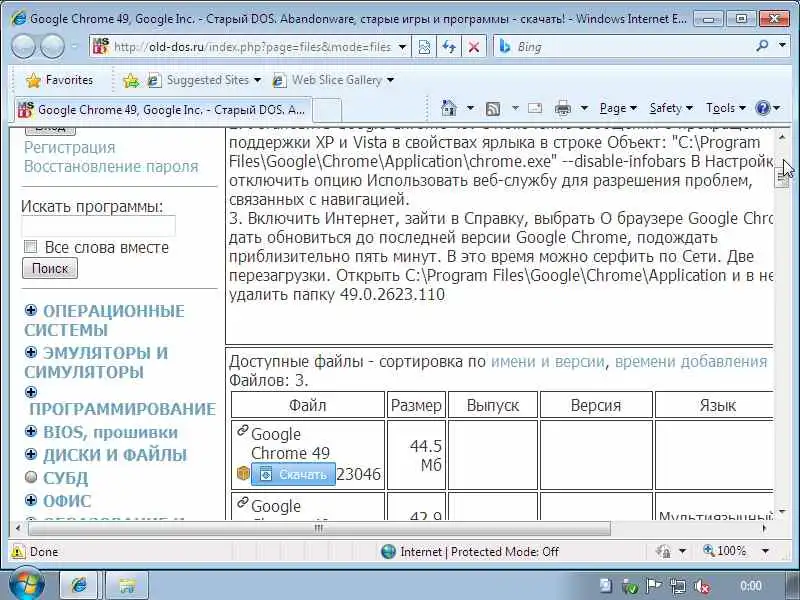The width and height of the screenshot is (800, 600).
Task: Click the taskbar clock
Action: point(751,586)
